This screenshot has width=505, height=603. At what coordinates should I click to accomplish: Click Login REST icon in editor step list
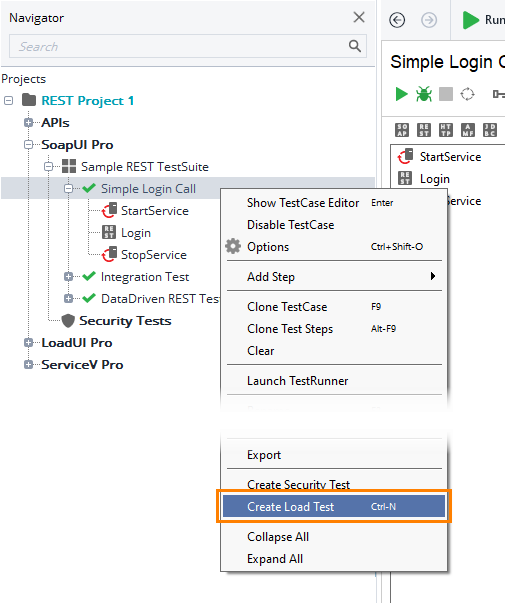coord(405,178)
